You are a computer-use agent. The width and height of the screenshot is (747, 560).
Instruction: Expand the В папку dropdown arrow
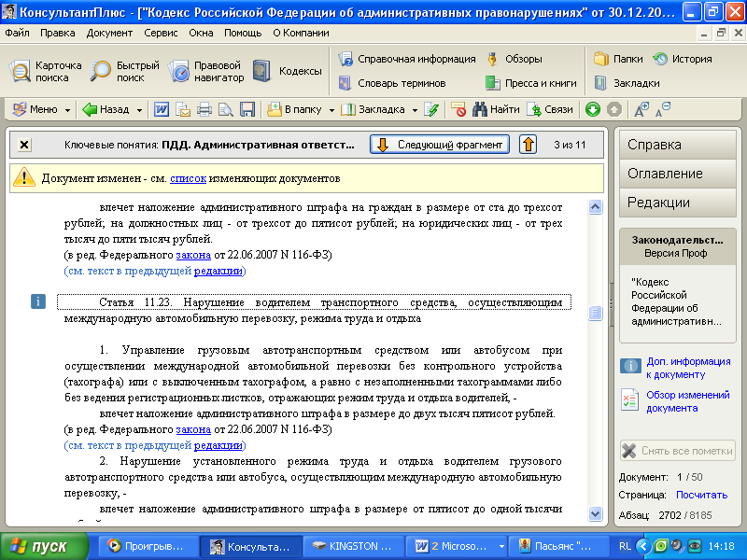[x=331, y=110]
